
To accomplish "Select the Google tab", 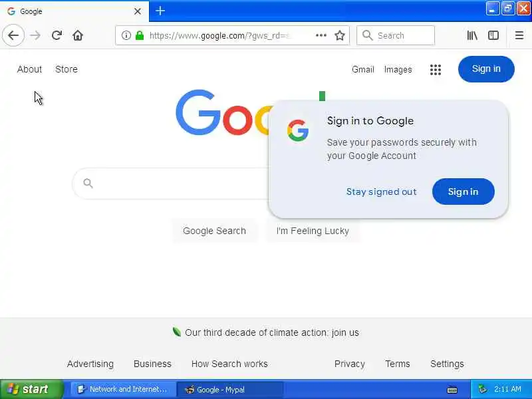I will 74,11.
